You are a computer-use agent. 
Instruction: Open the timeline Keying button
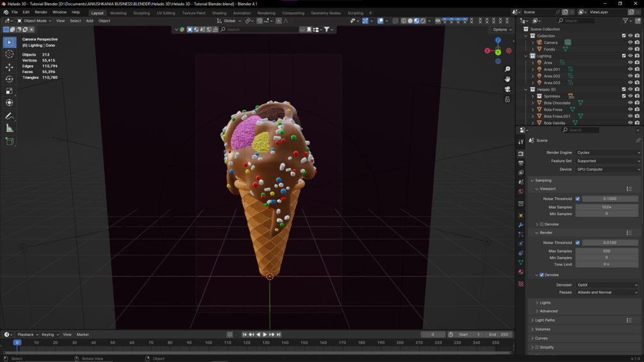(x=50, y=334)
